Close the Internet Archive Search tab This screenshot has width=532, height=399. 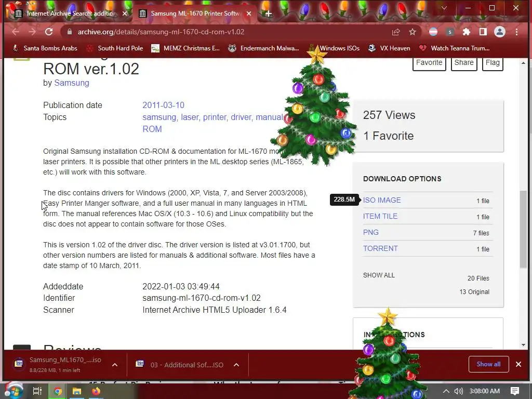click(x=125, y=14)
